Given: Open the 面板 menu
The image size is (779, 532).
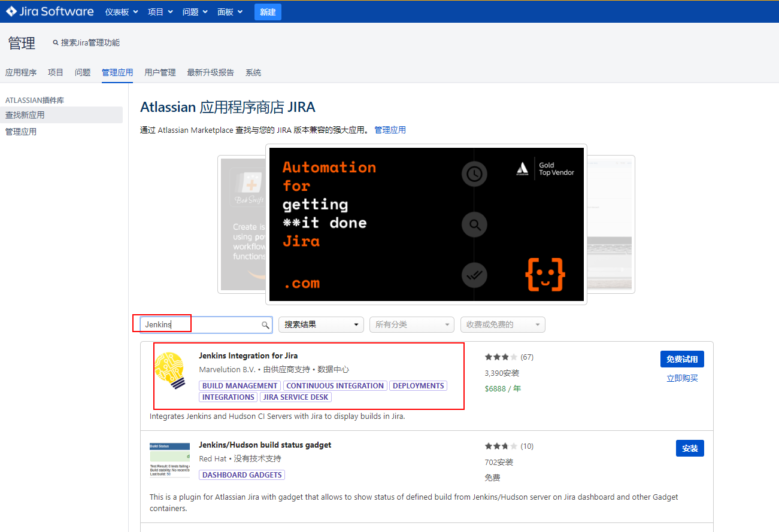Looking at the screenshot, I should 230,12.
